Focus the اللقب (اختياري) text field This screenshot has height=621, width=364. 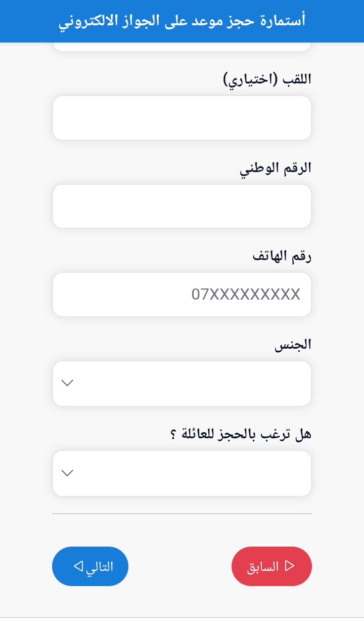pos(182,118)
